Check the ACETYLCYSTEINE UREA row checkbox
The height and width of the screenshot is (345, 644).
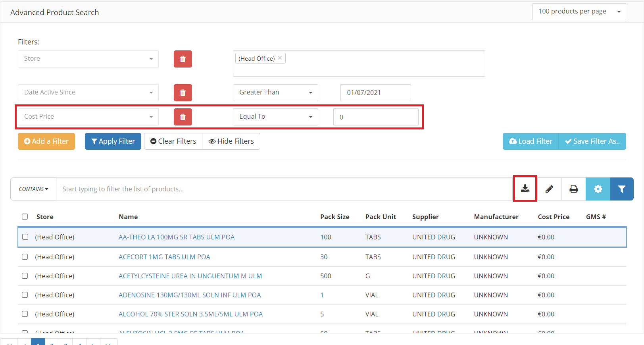tap(25, 276)
